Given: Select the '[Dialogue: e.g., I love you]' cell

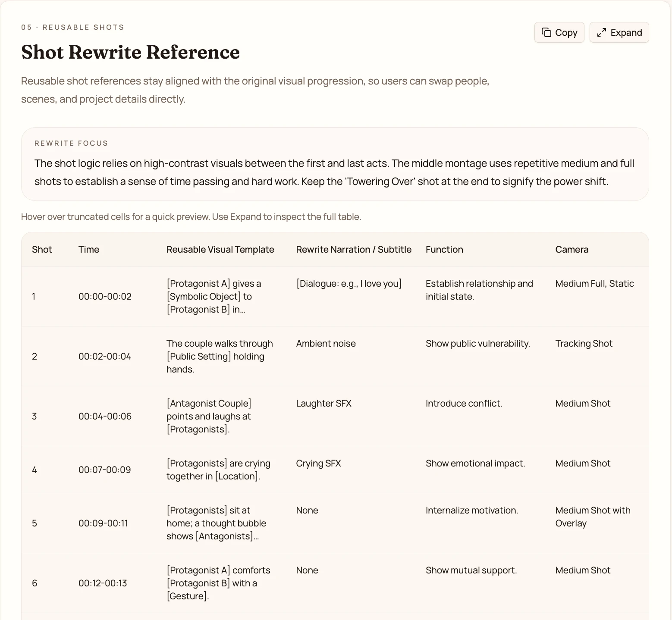Looking at the screenshot, I should click(x=349, y=284).
